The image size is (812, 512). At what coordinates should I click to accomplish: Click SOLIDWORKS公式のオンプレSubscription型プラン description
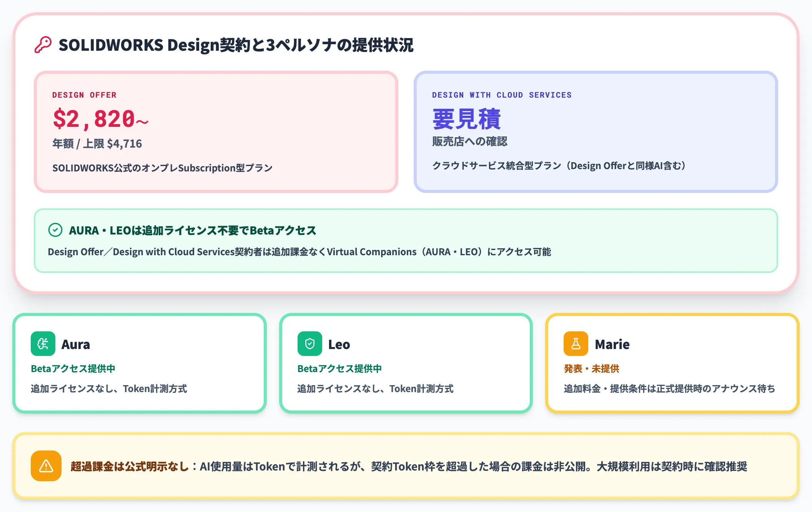coord(162,168)
